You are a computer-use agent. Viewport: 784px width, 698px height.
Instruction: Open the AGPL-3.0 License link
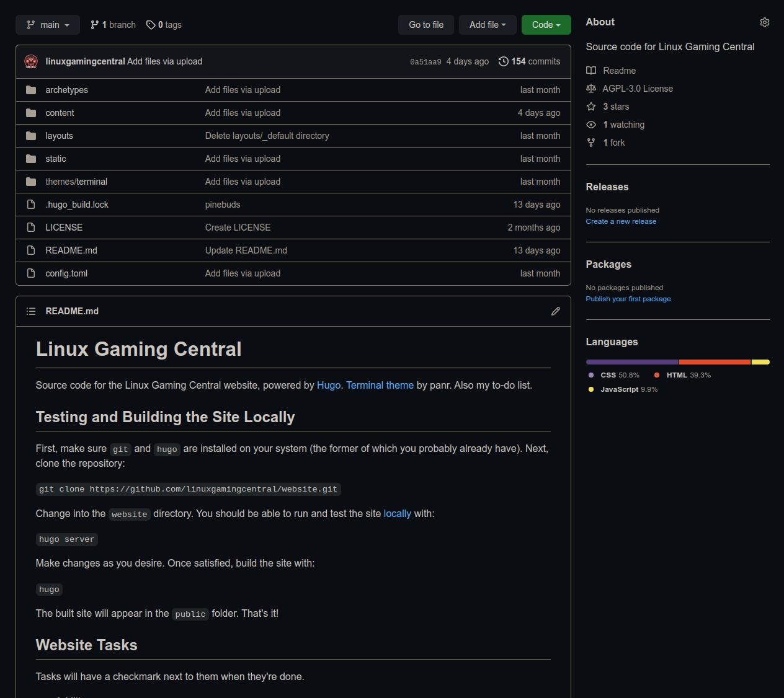pyautogui.click(x=638, y=89)
